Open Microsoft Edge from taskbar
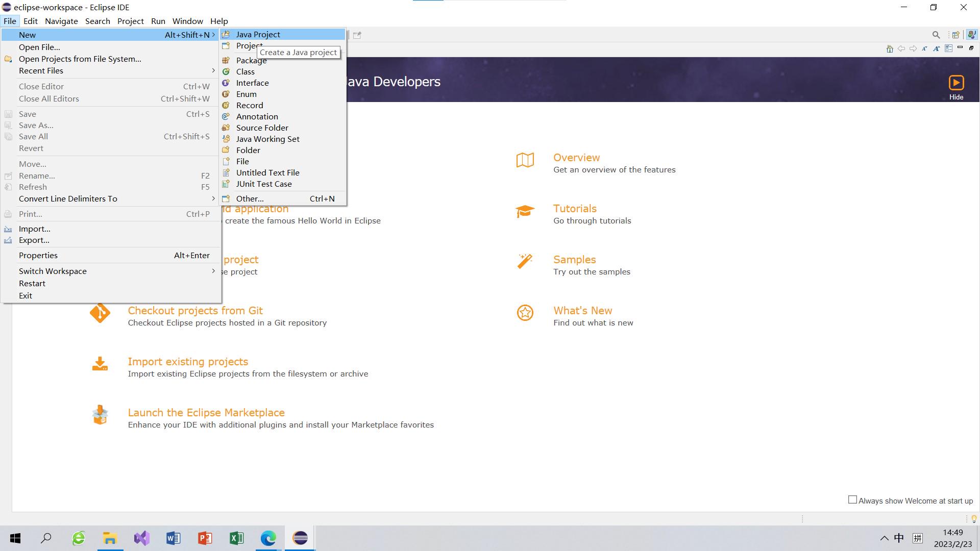 pos(268,538)
